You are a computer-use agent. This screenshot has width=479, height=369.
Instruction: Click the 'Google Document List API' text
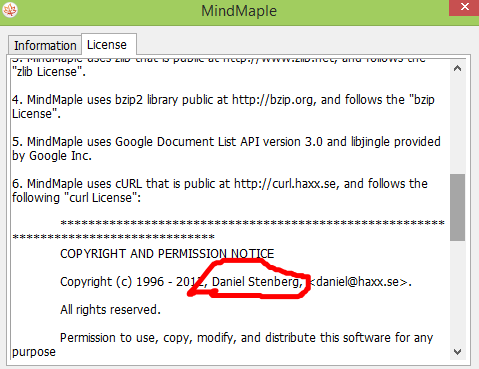186,142
